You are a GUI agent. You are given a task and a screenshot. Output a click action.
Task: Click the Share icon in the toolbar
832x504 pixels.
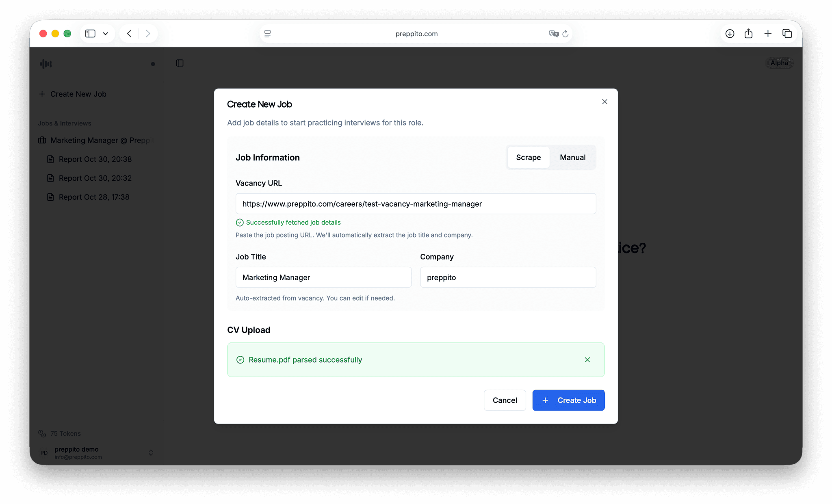point(748,34)
